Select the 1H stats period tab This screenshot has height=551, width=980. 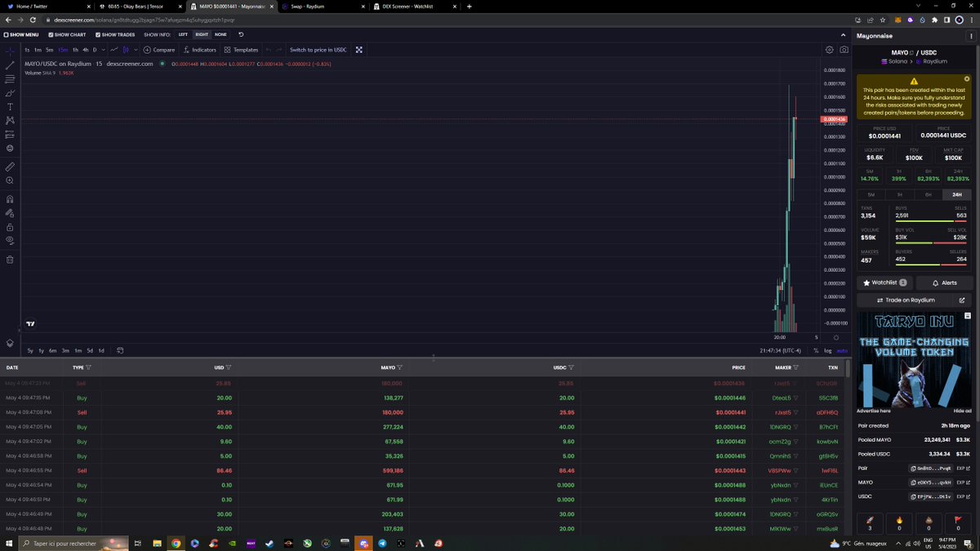[x=900, y=194]
